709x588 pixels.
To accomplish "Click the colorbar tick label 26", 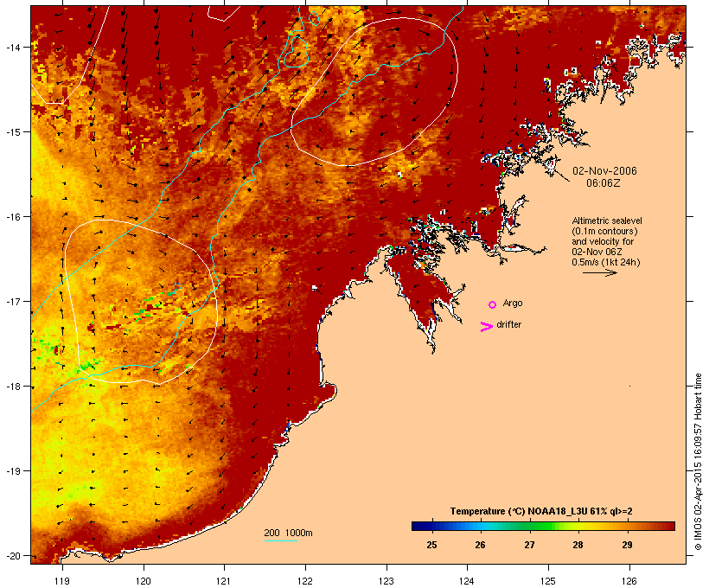I will tap(480, 545).
